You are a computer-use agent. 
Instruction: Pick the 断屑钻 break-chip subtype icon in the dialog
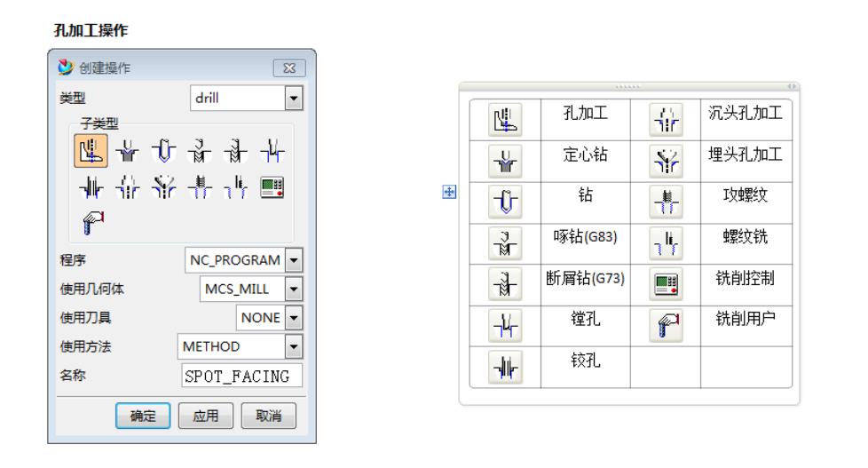point(236,150)
